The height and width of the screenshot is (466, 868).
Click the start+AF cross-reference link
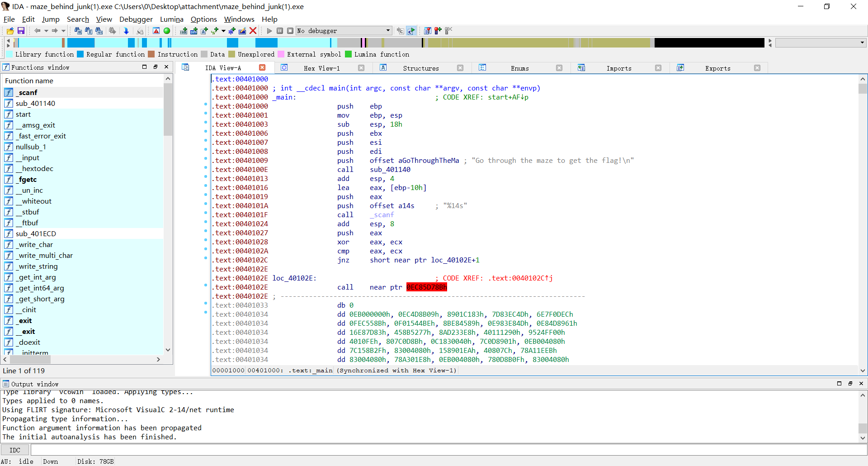508,97
